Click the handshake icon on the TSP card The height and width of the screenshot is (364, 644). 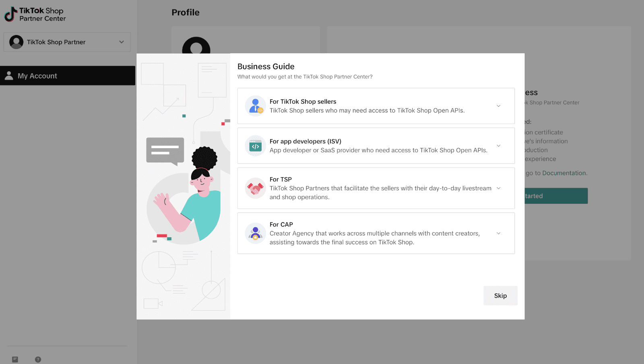(x=256, y=188)
